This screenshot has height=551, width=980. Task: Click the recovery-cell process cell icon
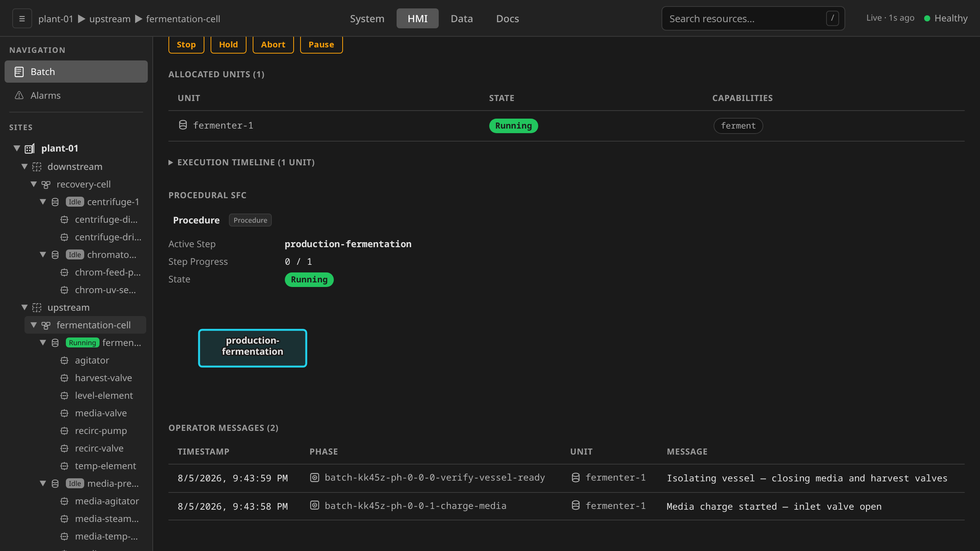[46, 185]
